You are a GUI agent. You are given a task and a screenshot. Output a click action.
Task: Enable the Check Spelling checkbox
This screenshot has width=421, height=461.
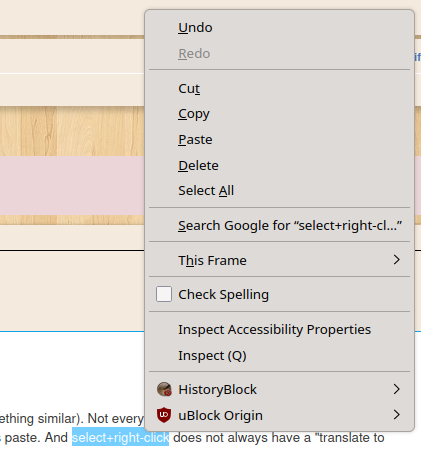click(x=164, y=294)
